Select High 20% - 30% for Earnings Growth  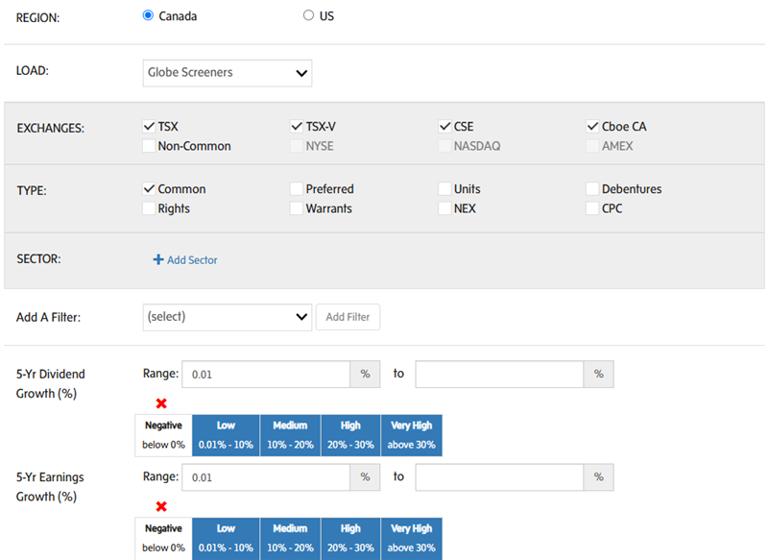tap(351, 538)
